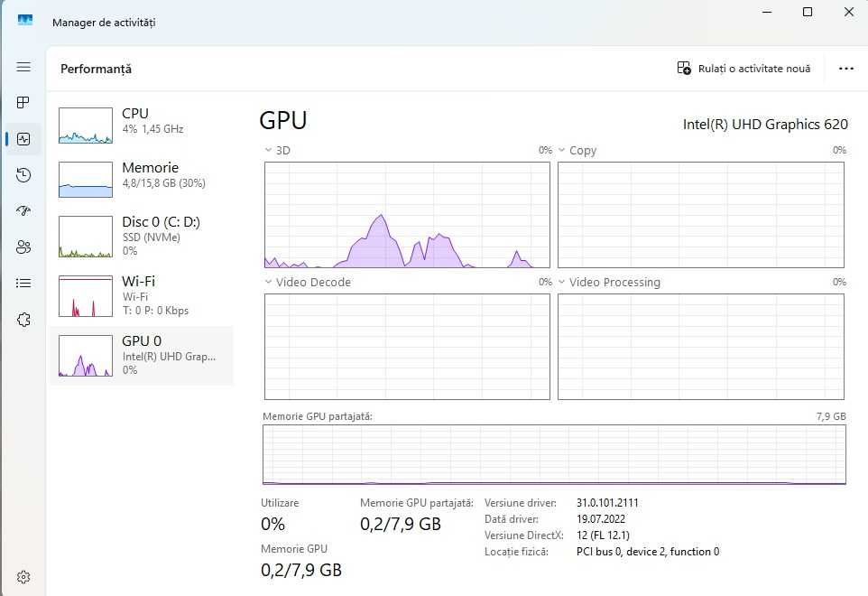
Task: Click the Copy usage graph
Action: pyautogui.click(x=701, y=215)
